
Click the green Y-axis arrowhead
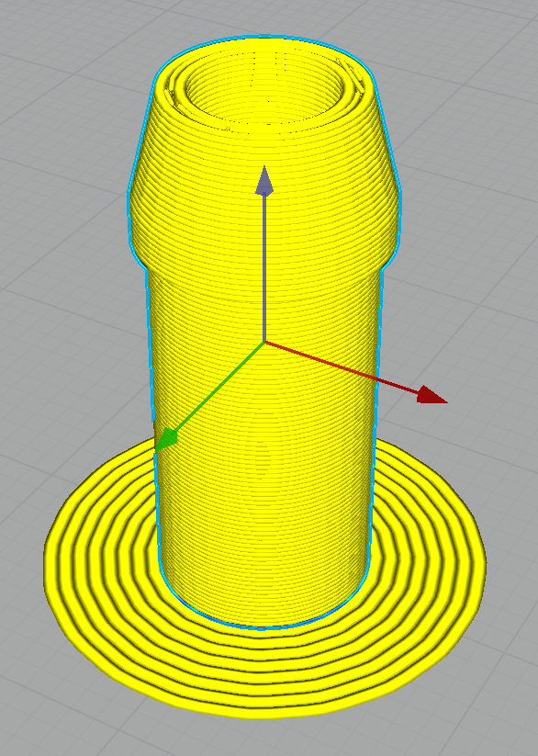[166, 440]
